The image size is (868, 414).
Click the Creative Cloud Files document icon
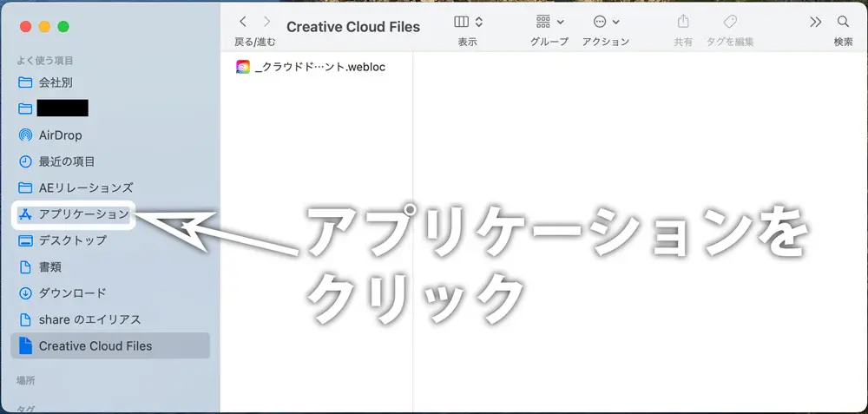tap(25, 346)
